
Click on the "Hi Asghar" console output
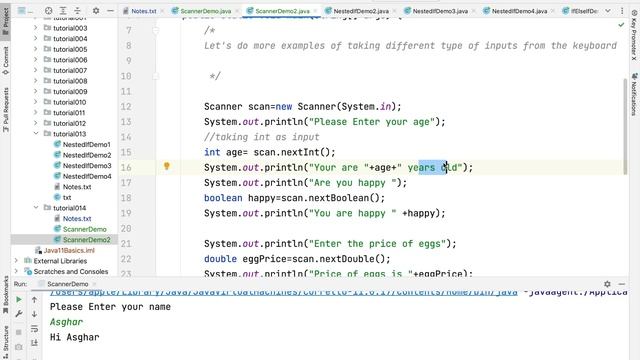74,337
